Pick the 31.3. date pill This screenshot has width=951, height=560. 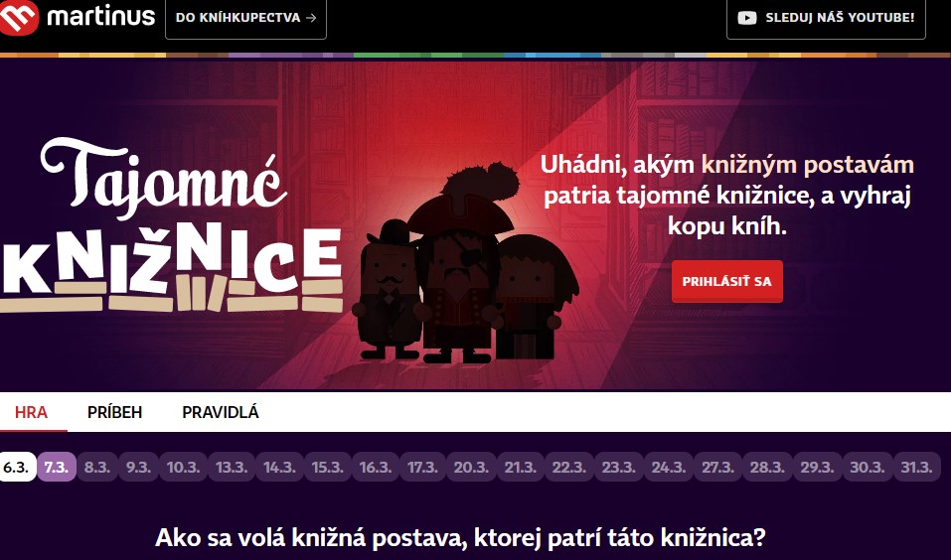pyautogui.click(x=916, y=467)
